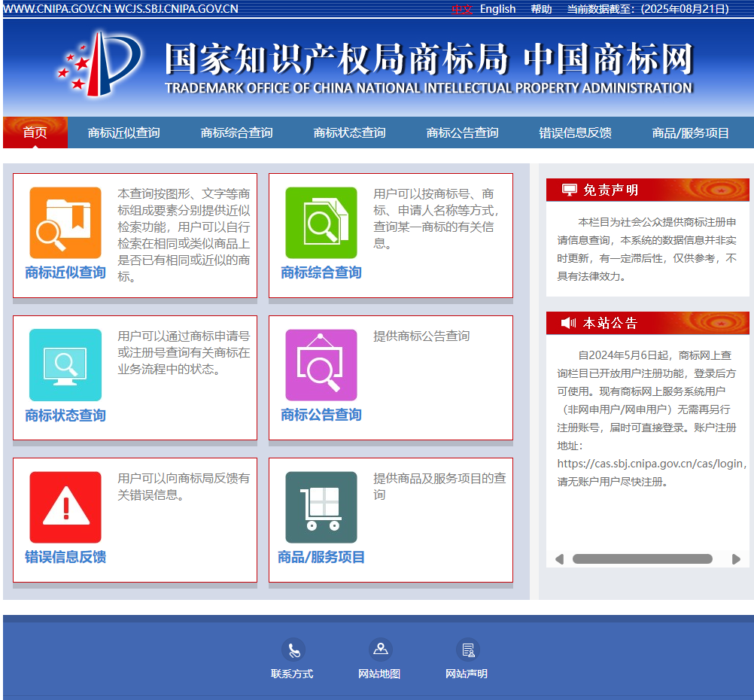Screen dimensions: 754x700
Task: Click the shopping cart goods icon
Action: (321, 507)
